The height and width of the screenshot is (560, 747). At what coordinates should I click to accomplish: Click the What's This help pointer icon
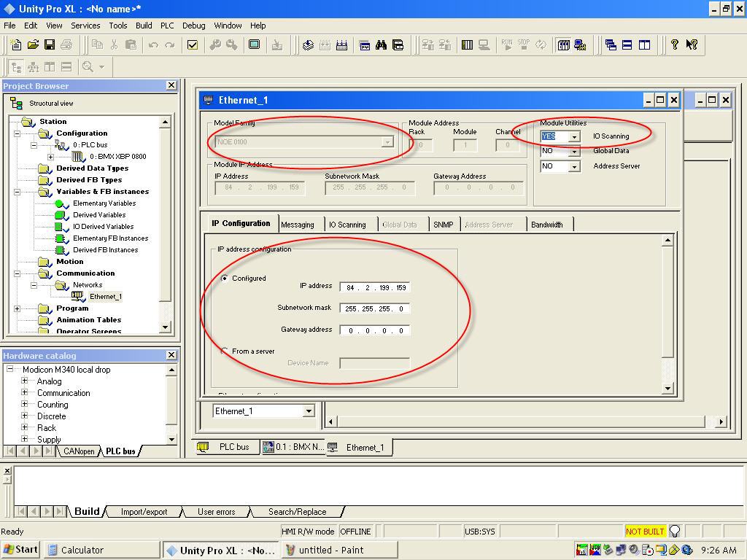tap(692, 44)
